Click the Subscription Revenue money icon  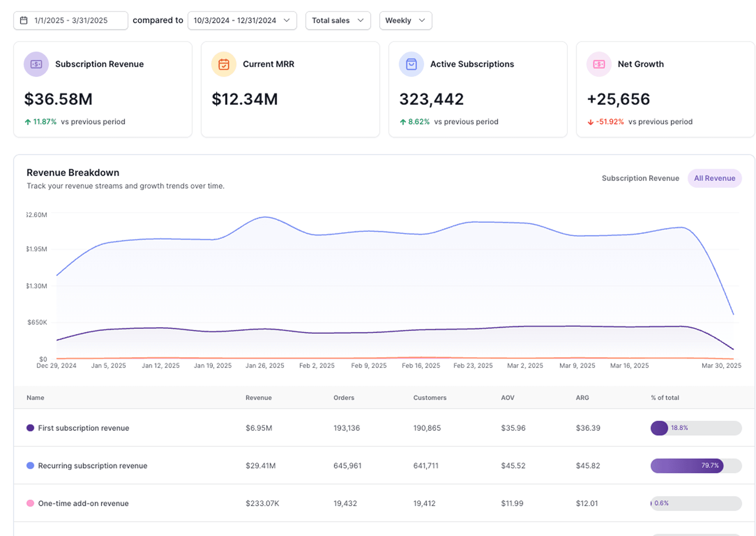click(36, 64)
